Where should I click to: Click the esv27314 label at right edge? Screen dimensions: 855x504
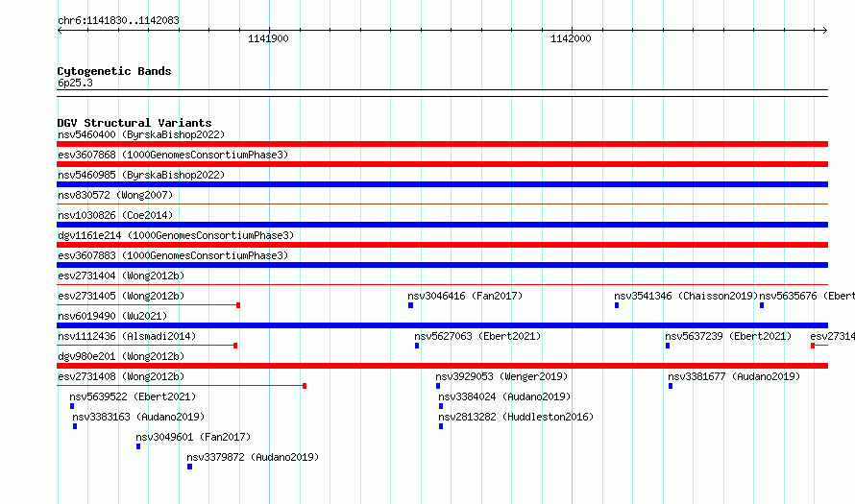click(x=832, y=336)
